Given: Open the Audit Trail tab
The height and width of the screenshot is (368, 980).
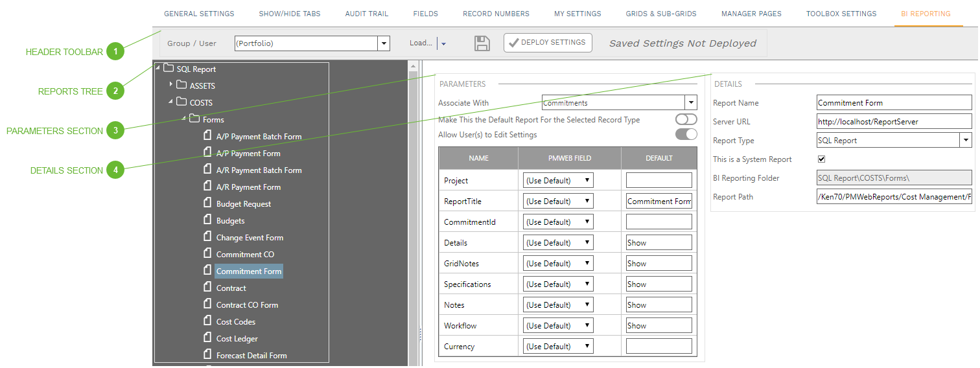Looking at the screenshot, I should [367, 14].
